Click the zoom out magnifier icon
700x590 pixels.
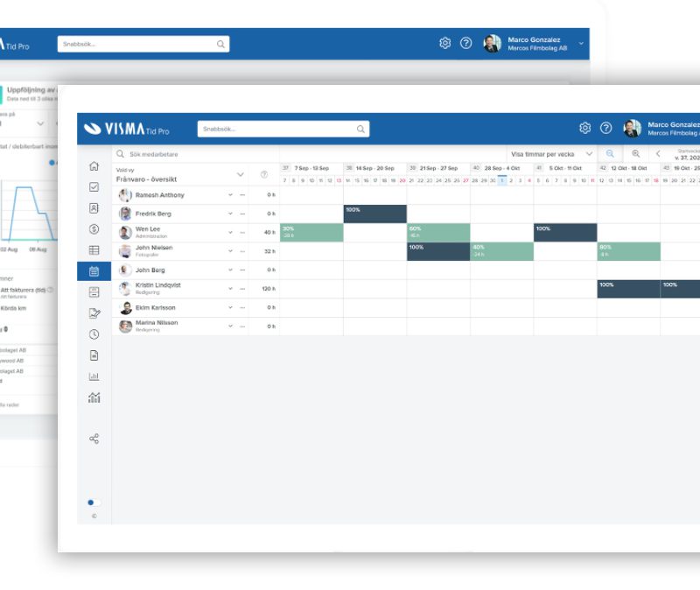611,154
